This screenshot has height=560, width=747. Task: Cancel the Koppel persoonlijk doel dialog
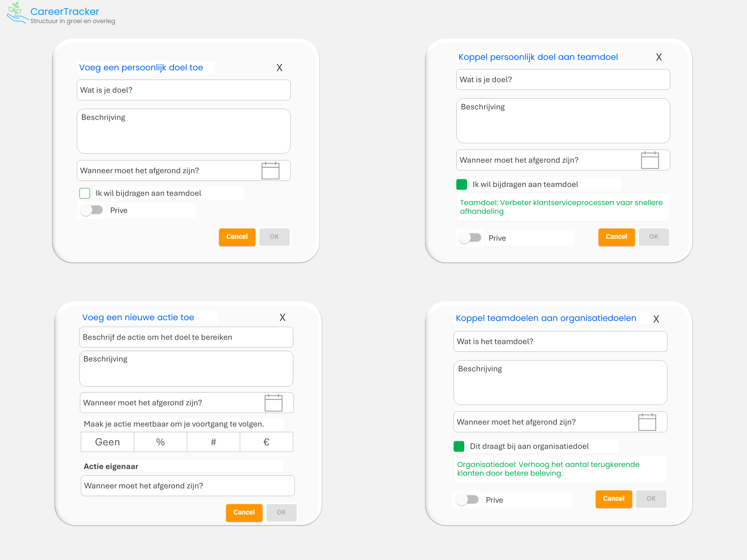click(617, 237)
